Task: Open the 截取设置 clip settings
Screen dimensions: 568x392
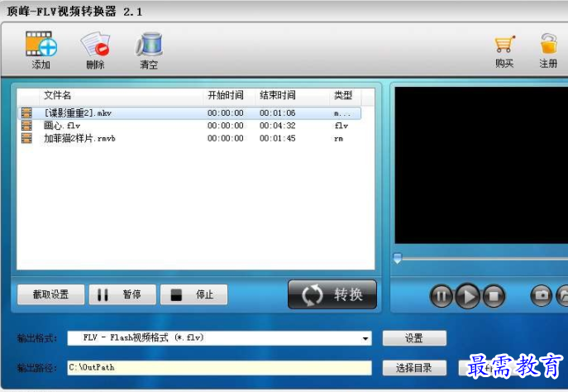Action: click(50, 294)
